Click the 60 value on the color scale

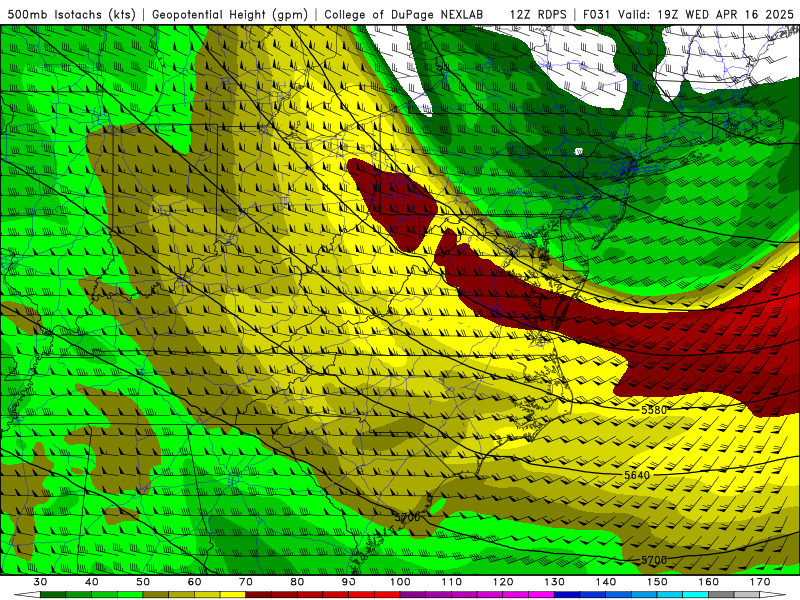pyautogui.click(x=194, y=582)
